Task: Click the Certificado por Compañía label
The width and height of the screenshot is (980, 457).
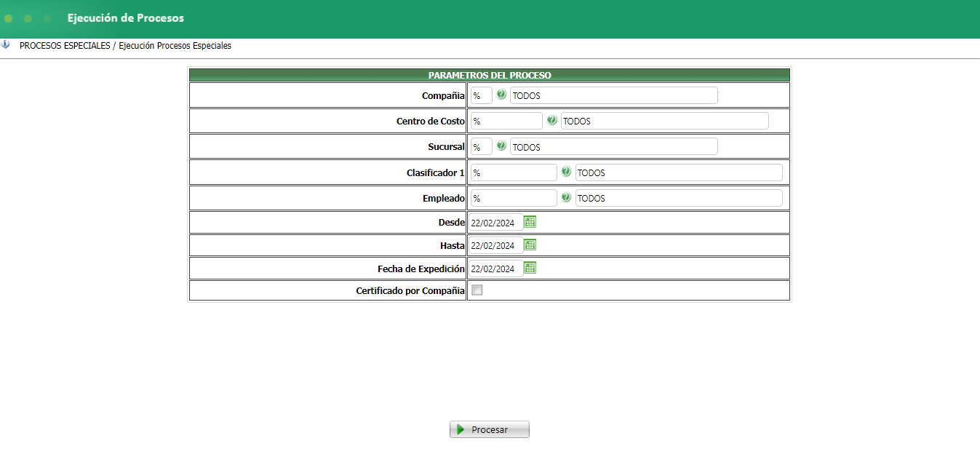Action: tap(410, 290)
